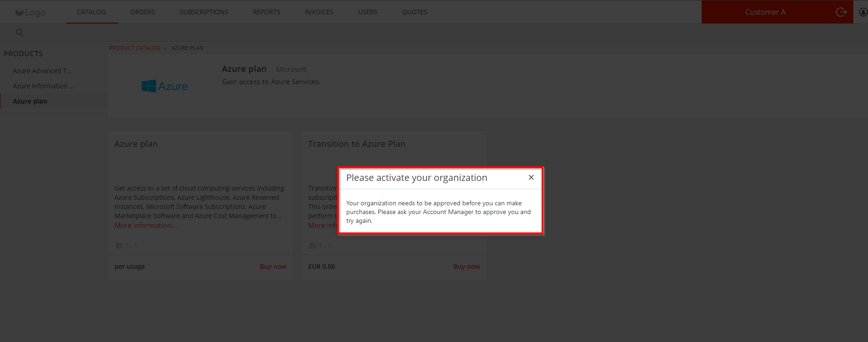Screen dimensions: 868x342
Task: Open the Users tab
Action: tap(368, 12)
